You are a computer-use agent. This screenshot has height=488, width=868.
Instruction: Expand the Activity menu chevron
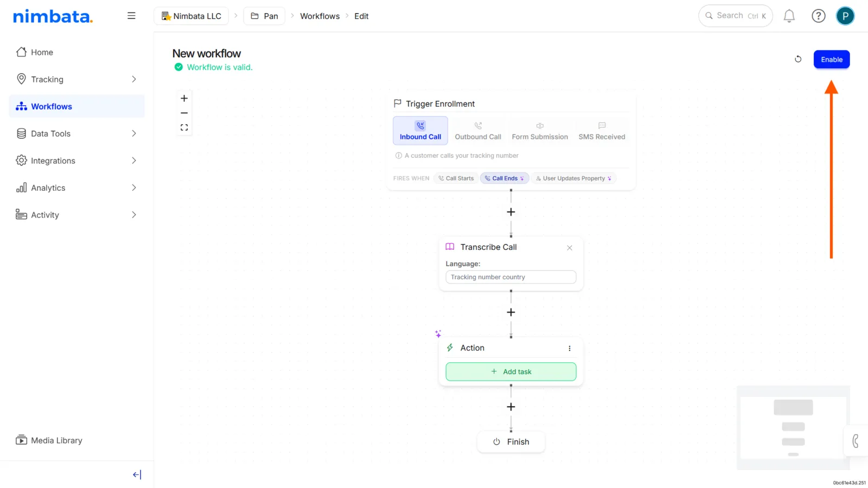(x=133, y=215)
